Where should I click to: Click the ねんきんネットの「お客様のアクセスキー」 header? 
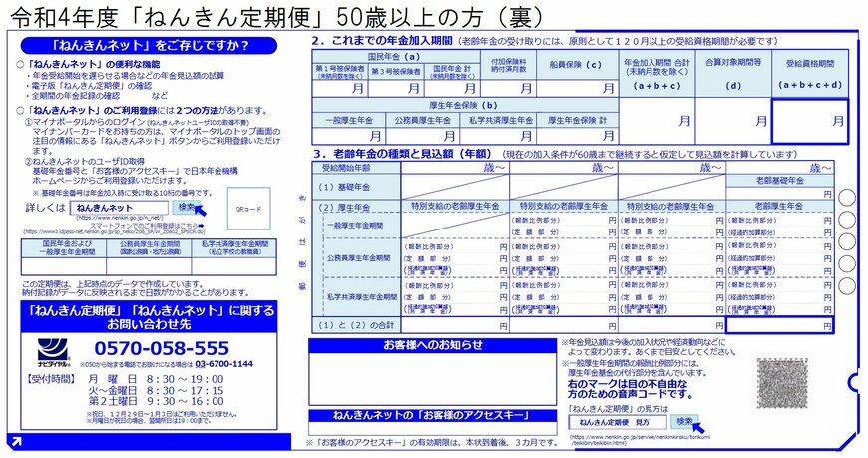431,415
